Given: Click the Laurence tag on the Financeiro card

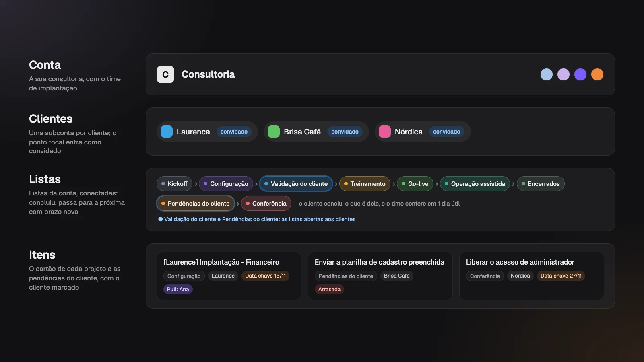Looking at the screenshot, I should pos(223,276).
